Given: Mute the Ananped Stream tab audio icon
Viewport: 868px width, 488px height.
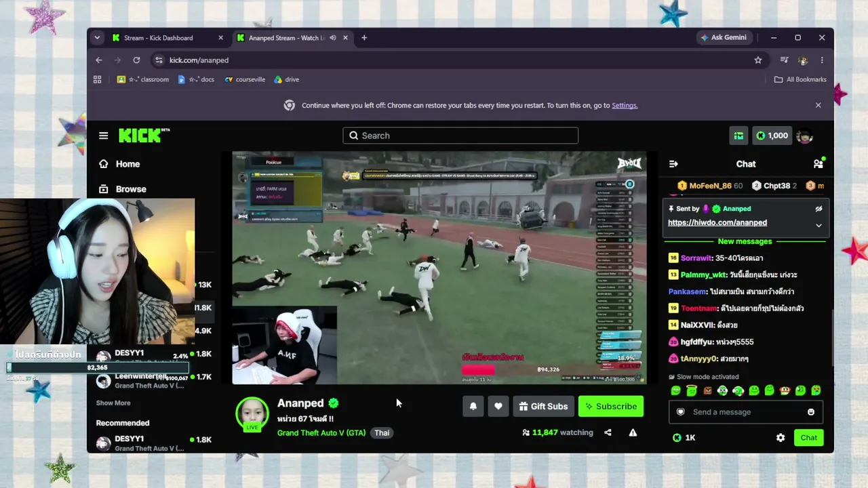Looking at the screenshot, I should 333,38.
